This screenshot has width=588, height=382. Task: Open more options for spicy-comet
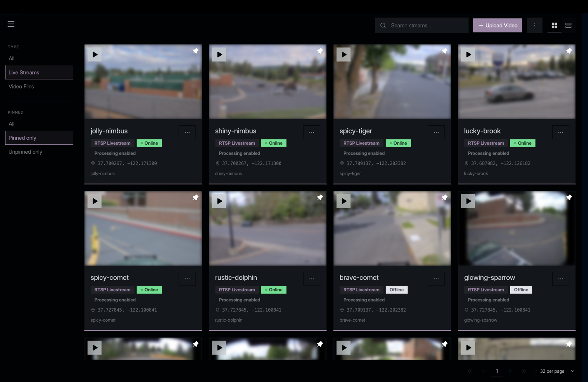coord(187,279)
